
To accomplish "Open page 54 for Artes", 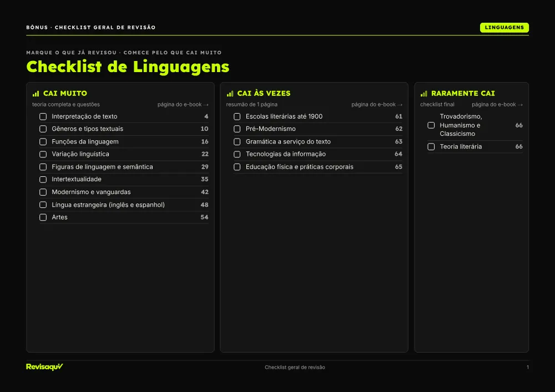I will click(x=205, y=217).
